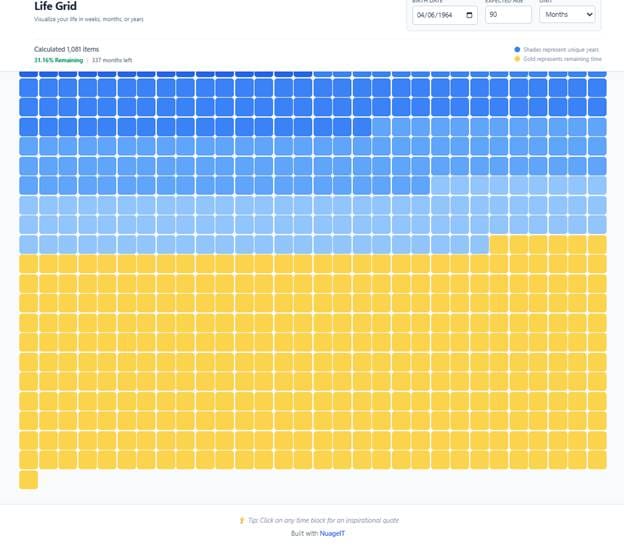
Task: Click the gold legend dot for remaining time
Action: (x=516, y=59)
